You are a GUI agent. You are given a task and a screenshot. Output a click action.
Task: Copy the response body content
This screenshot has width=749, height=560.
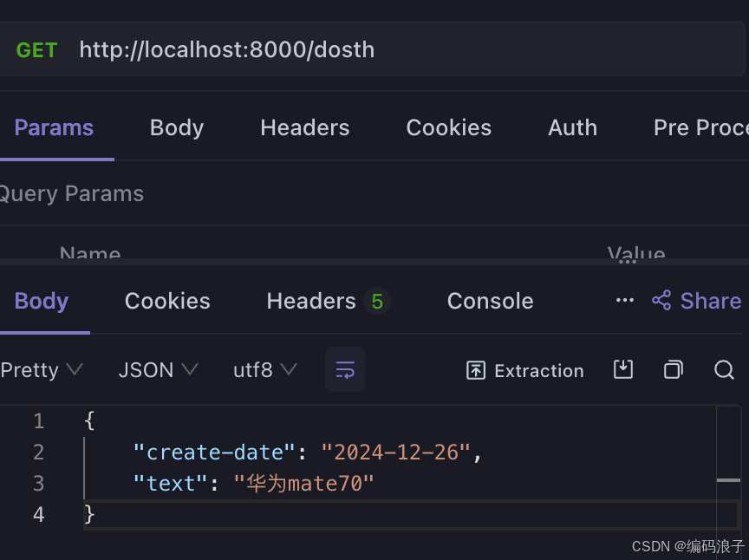673,370
